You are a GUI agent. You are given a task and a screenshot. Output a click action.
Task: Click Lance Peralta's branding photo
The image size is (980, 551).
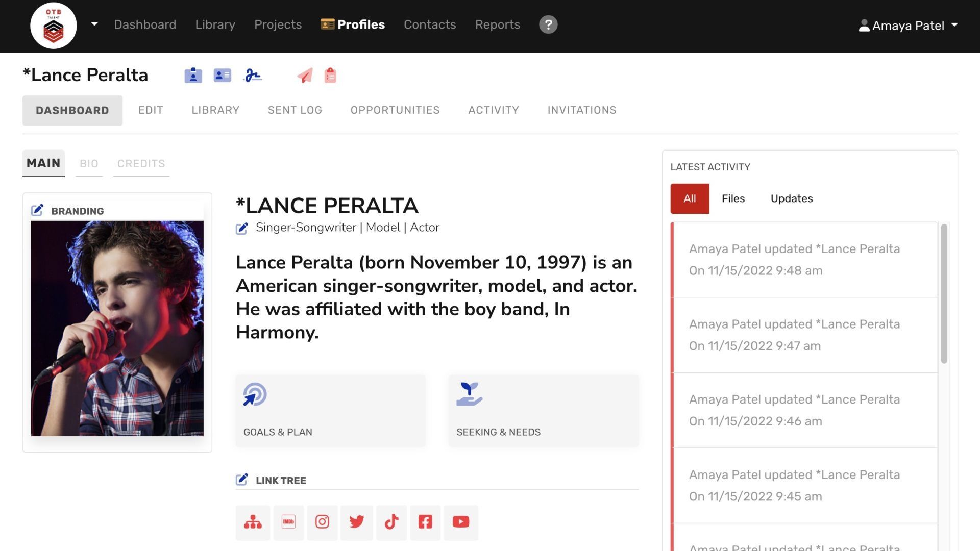(x=117, y=328)
